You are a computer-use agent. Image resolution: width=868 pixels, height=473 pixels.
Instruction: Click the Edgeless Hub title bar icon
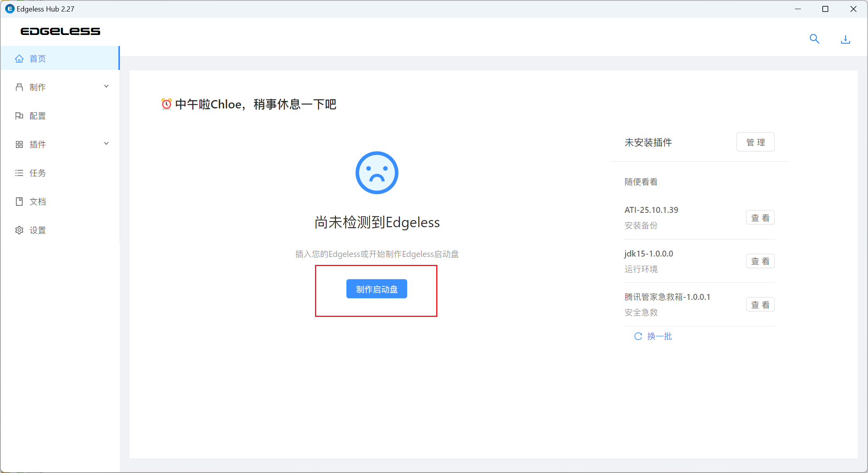10,9
